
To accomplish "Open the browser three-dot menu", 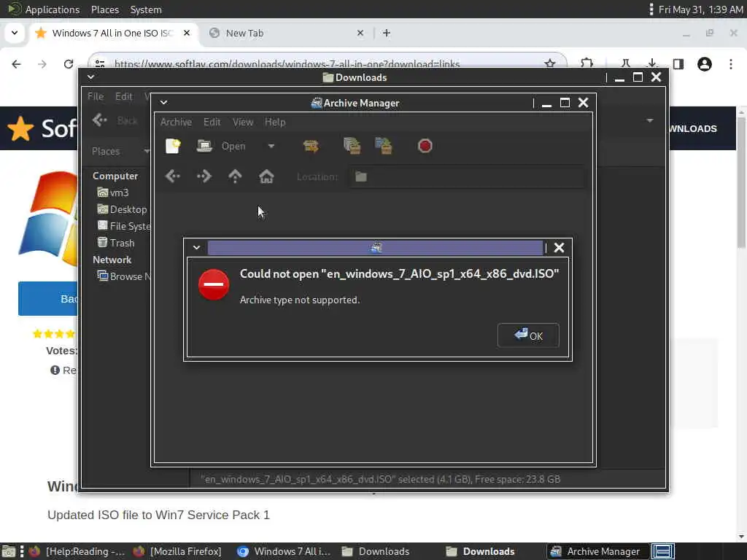I will [731, 64].
